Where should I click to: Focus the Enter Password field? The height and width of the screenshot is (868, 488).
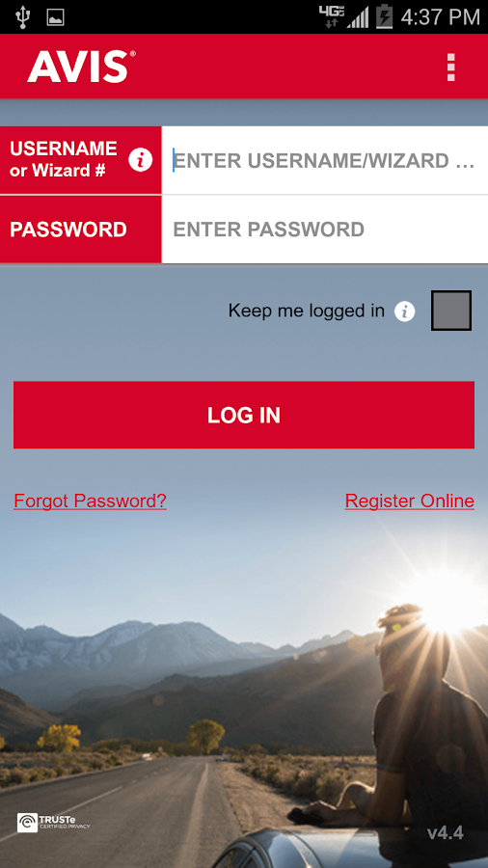(325, 230)
